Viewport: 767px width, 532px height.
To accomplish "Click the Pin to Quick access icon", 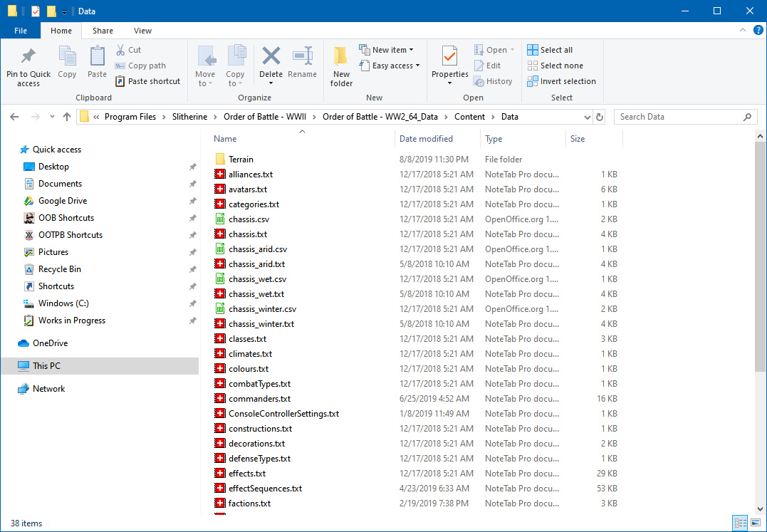I will (x=28, y=57).
